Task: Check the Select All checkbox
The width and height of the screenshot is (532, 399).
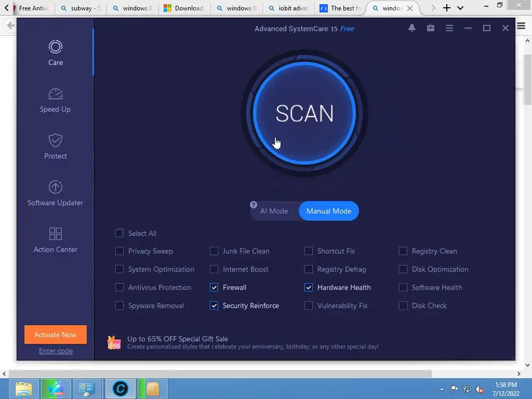Action: tap(119, 233)
